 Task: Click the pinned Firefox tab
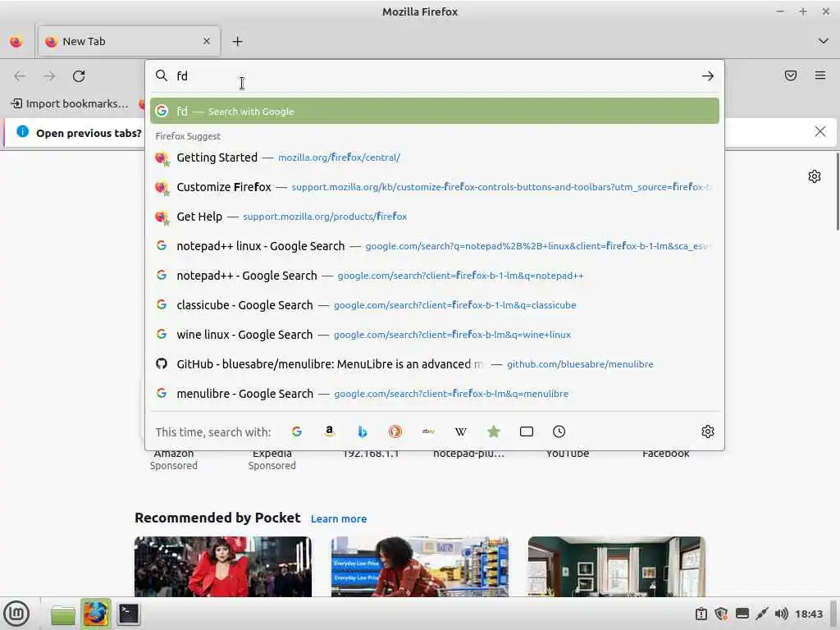16,41
